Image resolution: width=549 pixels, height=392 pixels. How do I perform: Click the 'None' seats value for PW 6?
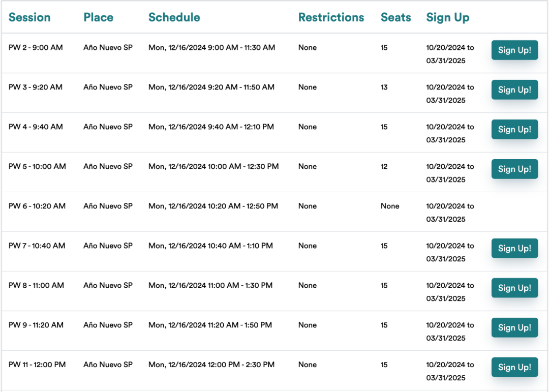point(390,206)
